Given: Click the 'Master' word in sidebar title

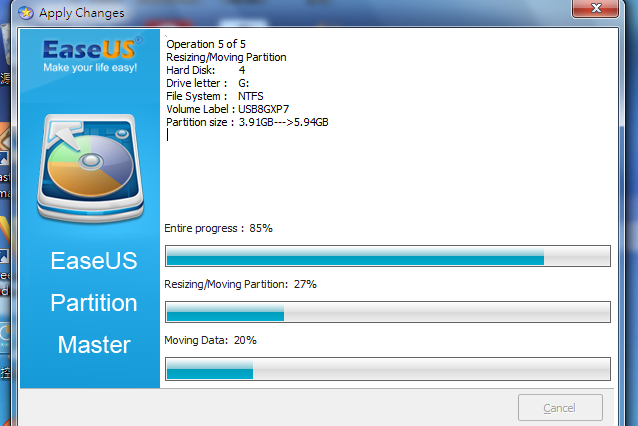Looking at the screenshot, I should click(94, 345).
